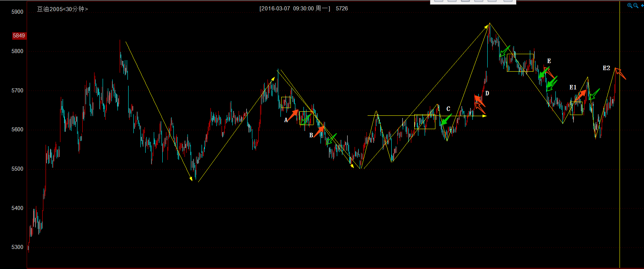The image size is (644, 269).
Task: Click the 5600 price axis label
Action: point(17,129)
